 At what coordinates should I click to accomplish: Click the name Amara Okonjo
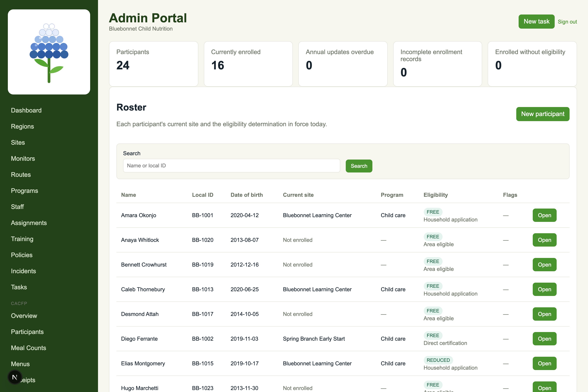(x=139, y=215)
